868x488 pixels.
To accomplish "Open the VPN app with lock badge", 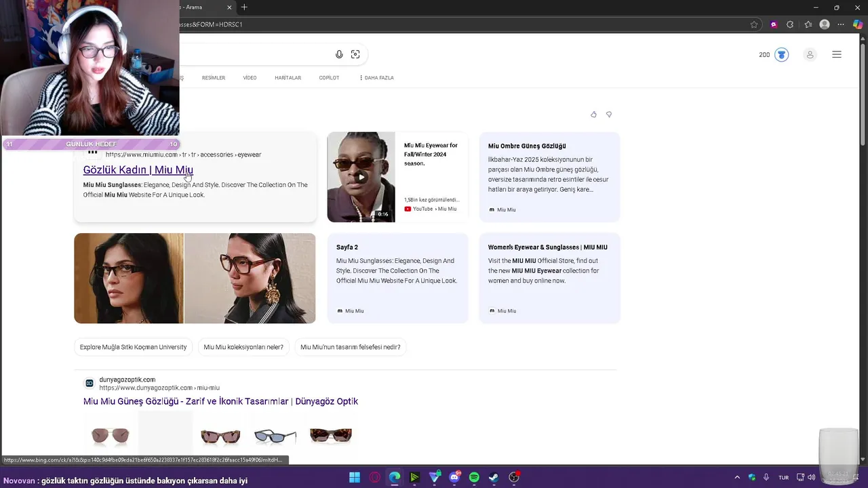I will point(435,477).
